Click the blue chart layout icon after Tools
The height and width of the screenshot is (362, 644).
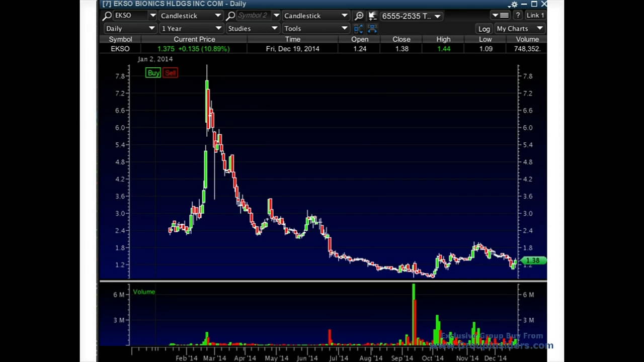coord(358,29)
